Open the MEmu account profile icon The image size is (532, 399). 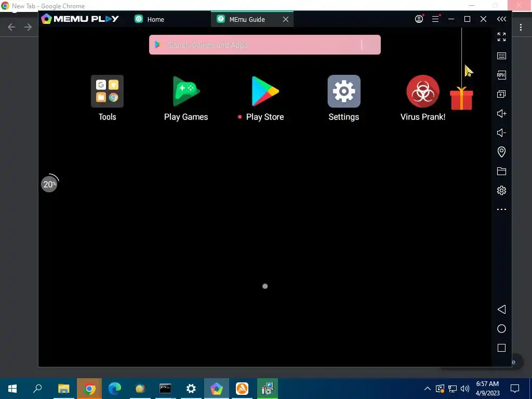[x=419, y=19]
